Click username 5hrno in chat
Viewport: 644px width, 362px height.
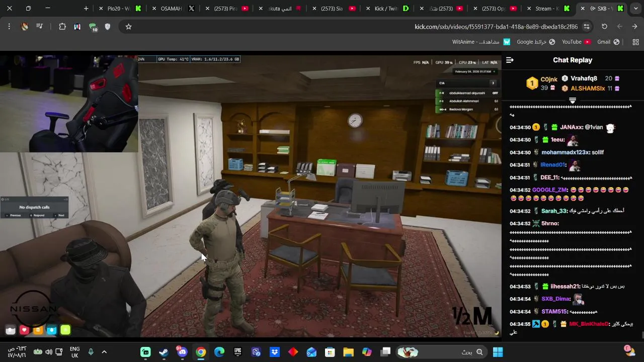(x=550, y=223)
